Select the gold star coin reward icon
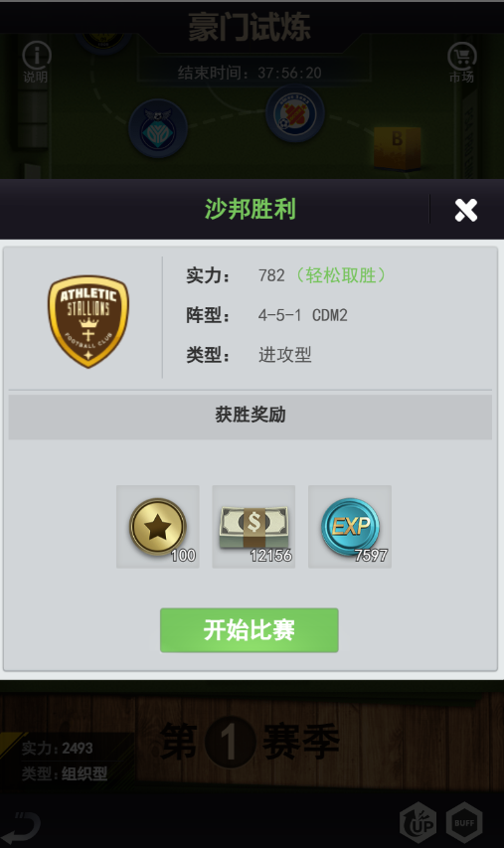This screenshot has width=504, height=848. coord(158,527)
